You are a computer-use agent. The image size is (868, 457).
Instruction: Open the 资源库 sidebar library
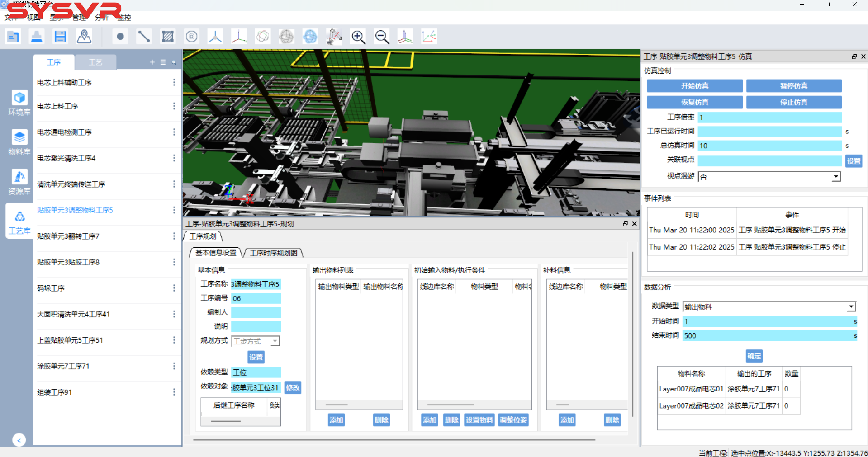(19, 182)
